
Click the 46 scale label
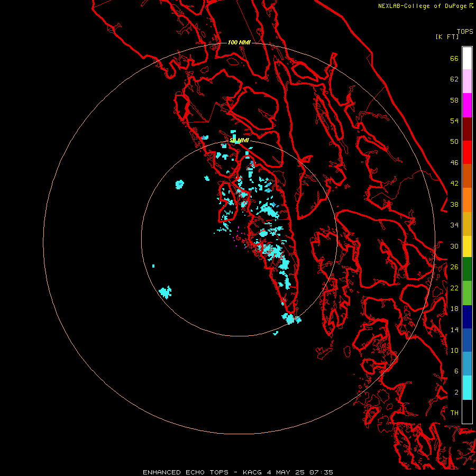point(454,163)
